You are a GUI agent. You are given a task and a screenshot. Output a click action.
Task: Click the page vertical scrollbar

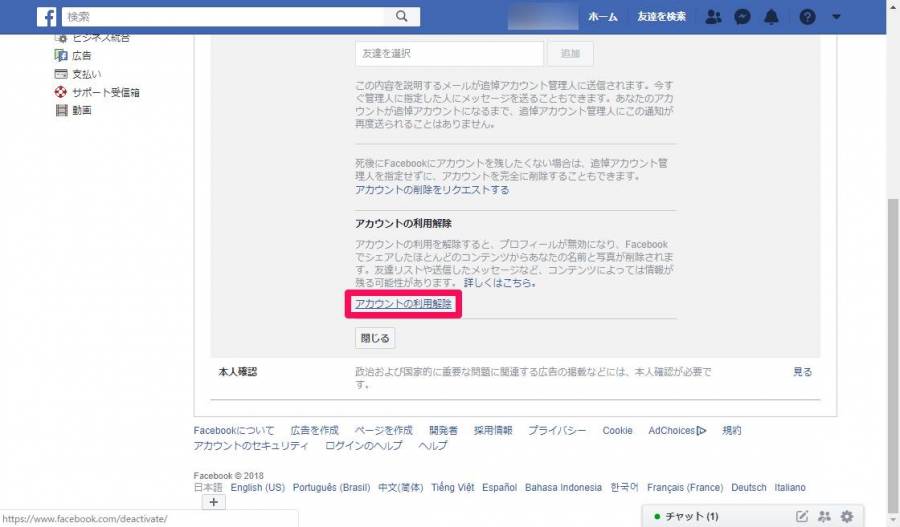[x=893, y=354]
